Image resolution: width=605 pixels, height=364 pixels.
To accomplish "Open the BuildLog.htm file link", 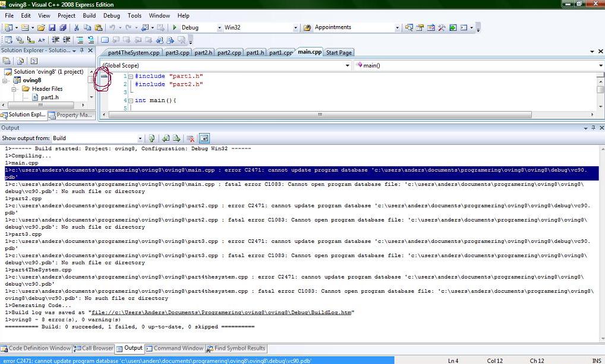I will [220, 312].
